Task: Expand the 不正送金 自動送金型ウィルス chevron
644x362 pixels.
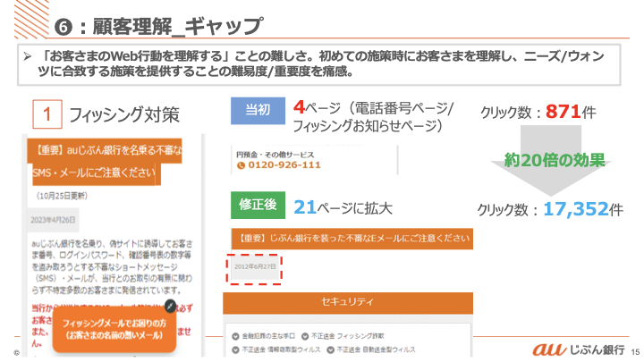Action: 331,350
